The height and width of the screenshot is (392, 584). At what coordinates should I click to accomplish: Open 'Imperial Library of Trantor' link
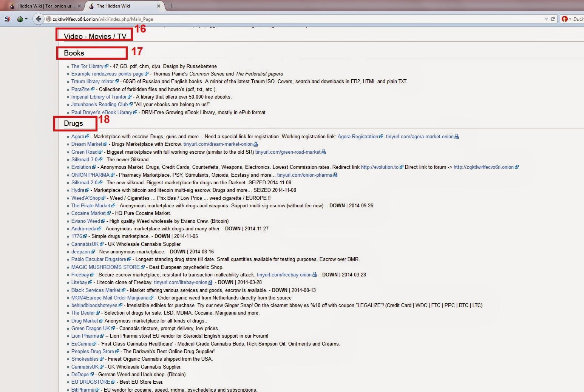(99, 97)
